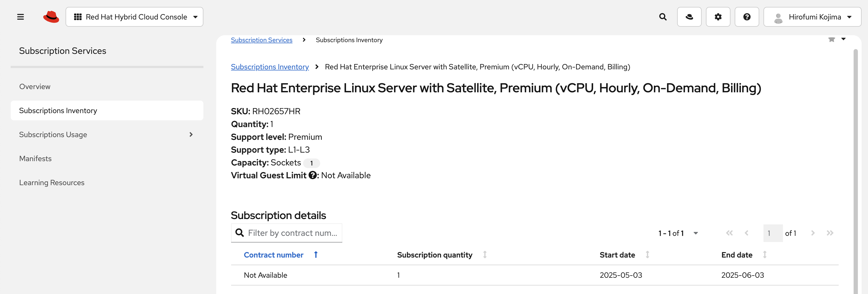Sort by Start date column

[624, 255]
